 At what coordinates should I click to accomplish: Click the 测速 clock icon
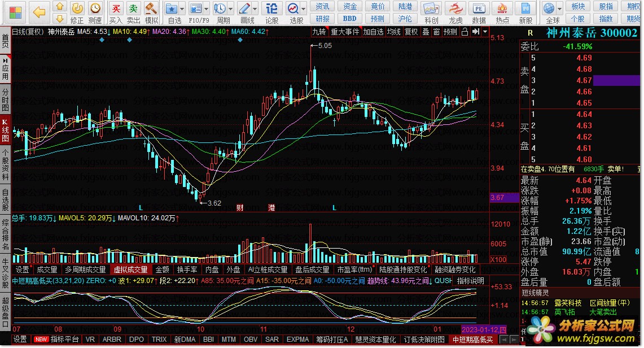pyautogui.click(x=95, y=8)
